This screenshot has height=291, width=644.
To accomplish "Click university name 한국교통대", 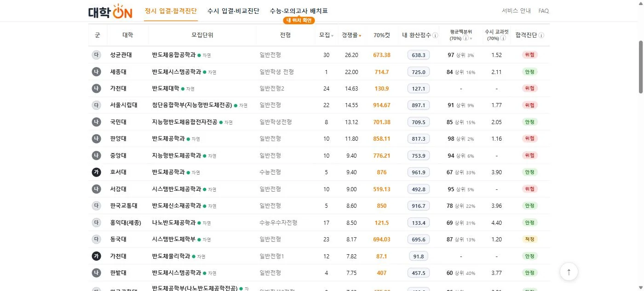I will point(124,205).
